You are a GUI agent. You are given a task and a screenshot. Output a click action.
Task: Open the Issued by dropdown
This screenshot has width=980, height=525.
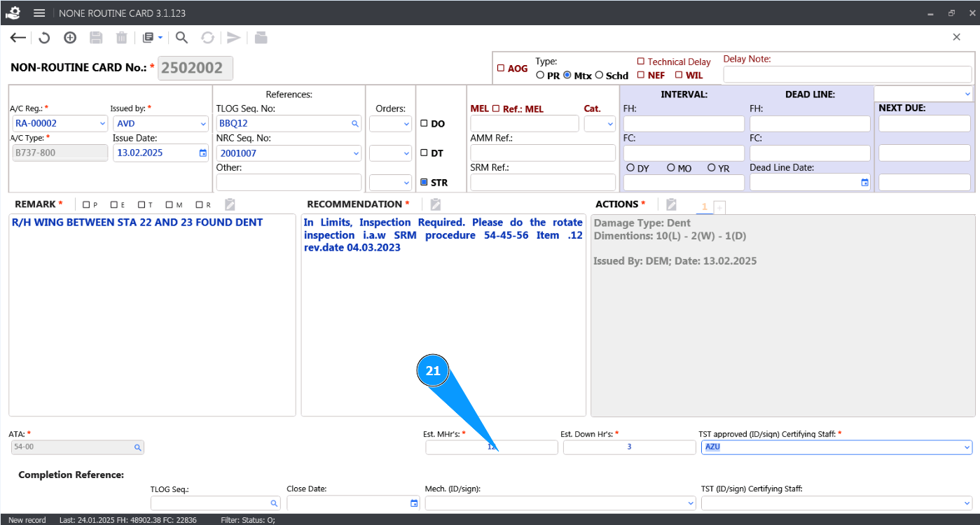(203, 124)
